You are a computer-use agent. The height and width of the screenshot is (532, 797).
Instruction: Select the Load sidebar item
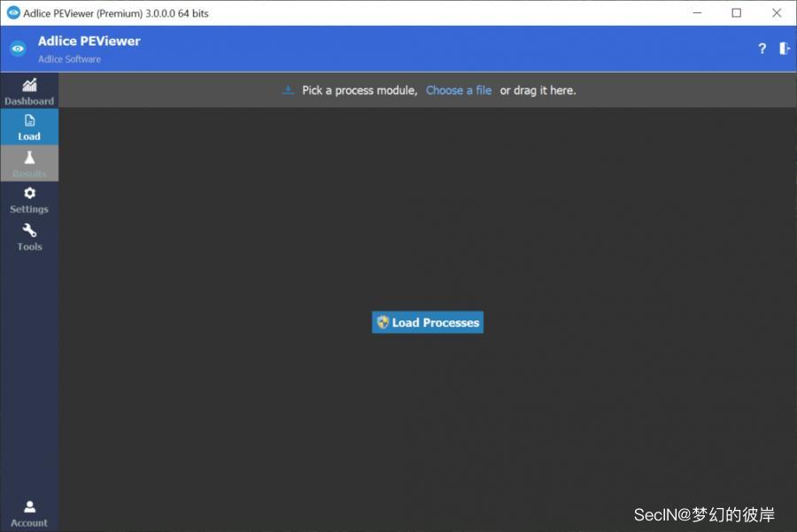(x=29, y=127)
